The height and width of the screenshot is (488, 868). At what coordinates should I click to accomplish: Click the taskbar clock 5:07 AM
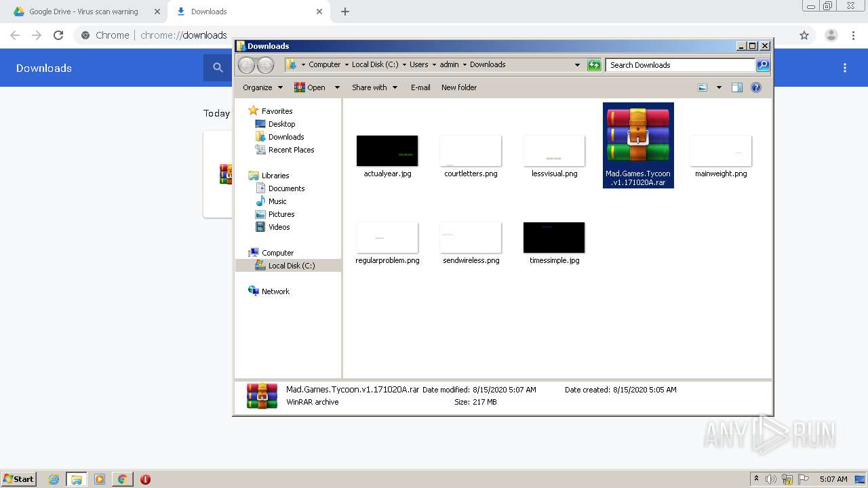[833, 479]
